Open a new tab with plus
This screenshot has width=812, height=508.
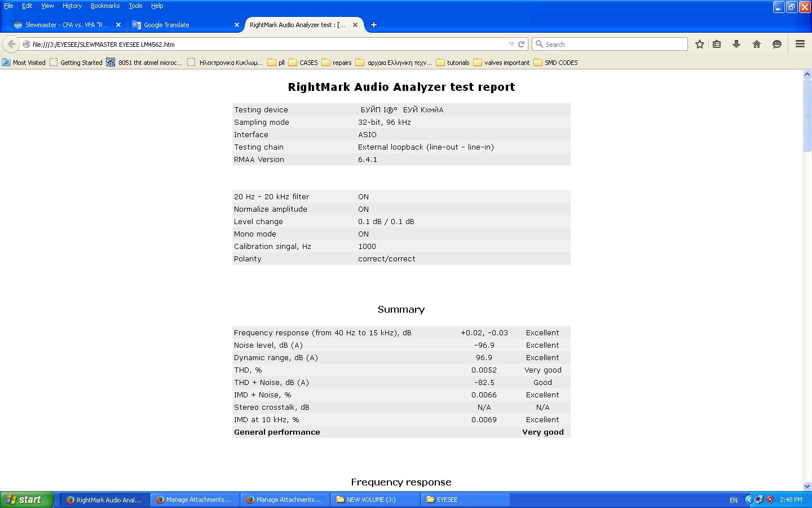(373, 25)
